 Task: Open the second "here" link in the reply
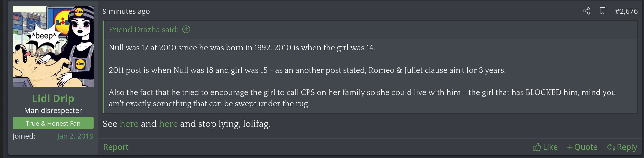168,124
